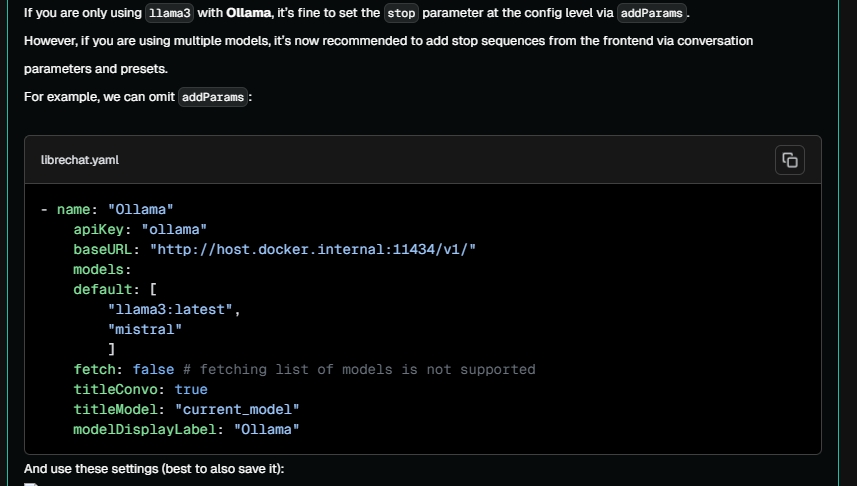
Task: Click the "mistral" string in the code
Action: [145, 329]
